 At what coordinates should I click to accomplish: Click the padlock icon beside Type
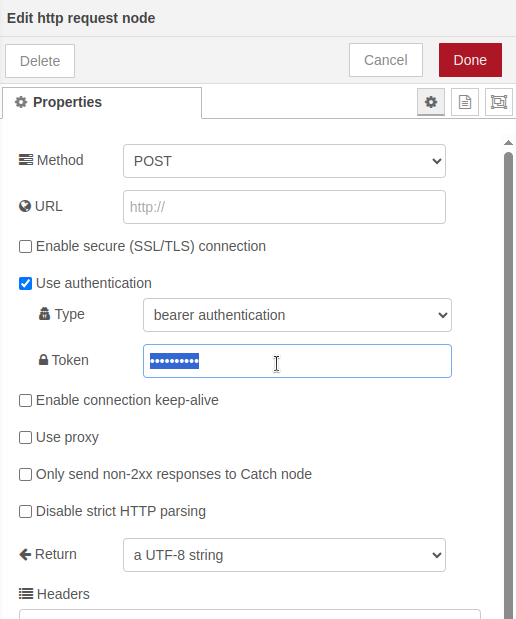[44, 314]
